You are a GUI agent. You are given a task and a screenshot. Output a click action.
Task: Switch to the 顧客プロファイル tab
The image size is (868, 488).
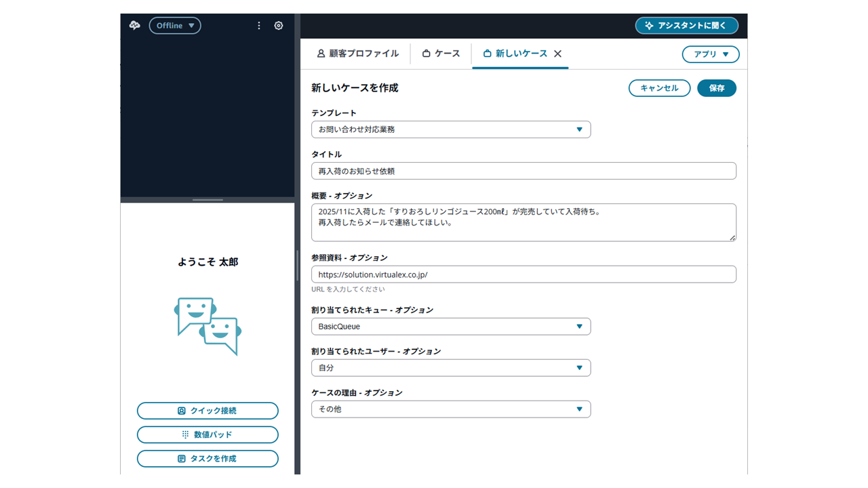click(x=358, y=54)
